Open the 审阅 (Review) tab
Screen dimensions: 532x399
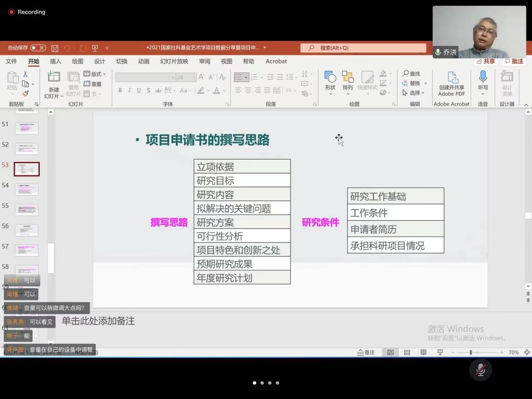coord(204,61)
